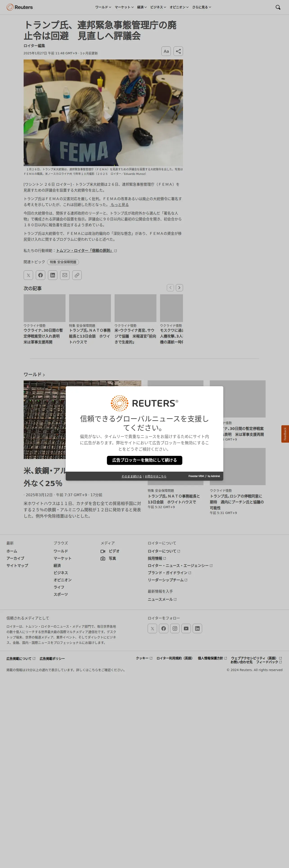Open ロイター・ニュース・エージェンシー link
This screenshot has width=289, height=868.
[180, 566]
